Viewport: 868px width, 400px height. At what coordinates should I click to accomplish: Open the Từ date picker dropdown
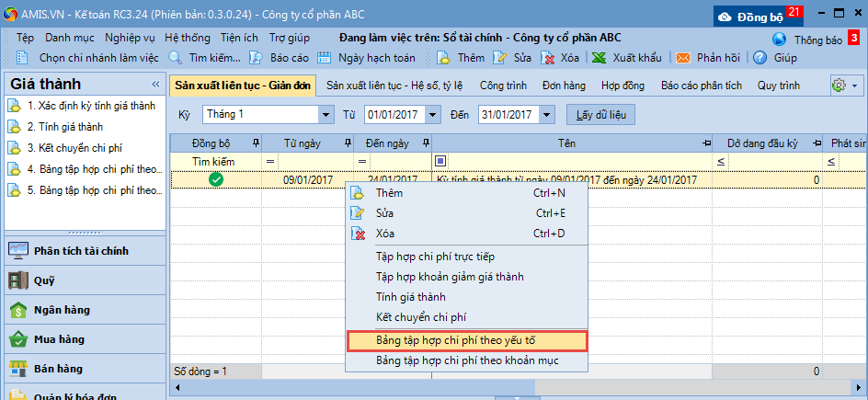[440, 115]
